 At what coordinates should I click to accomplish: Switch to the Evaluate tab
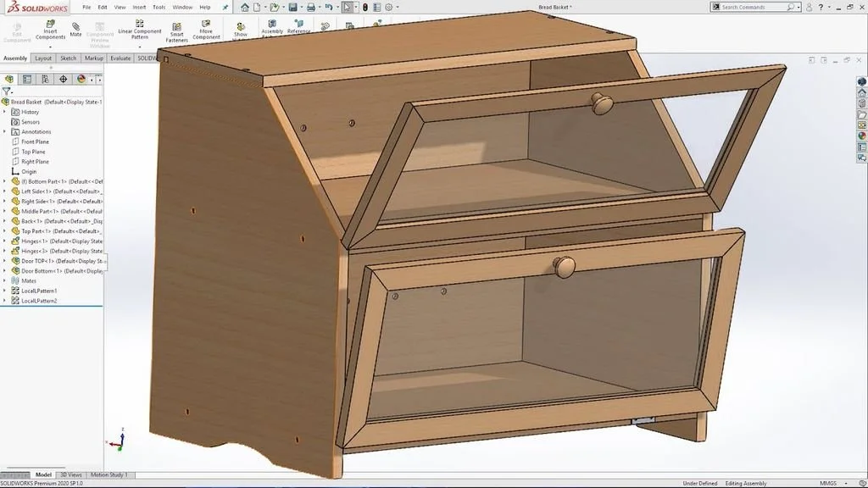tap(120, 58)
